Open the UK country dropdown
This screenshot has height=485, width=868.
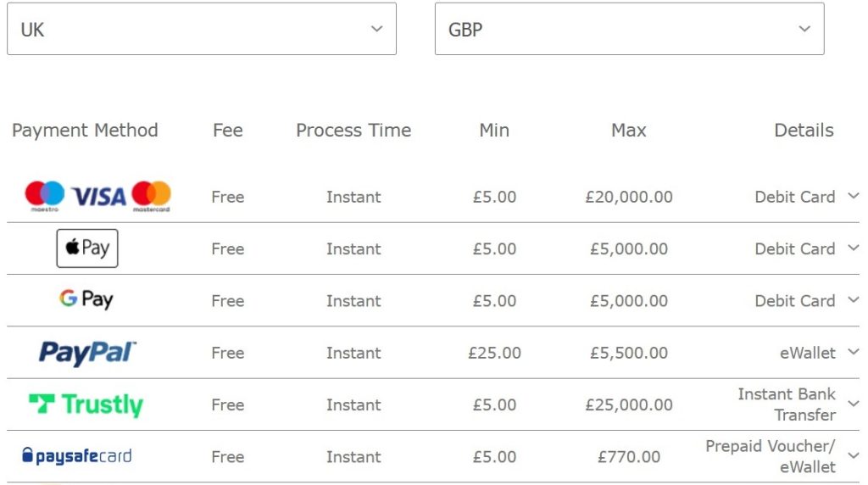pos(202,29)
